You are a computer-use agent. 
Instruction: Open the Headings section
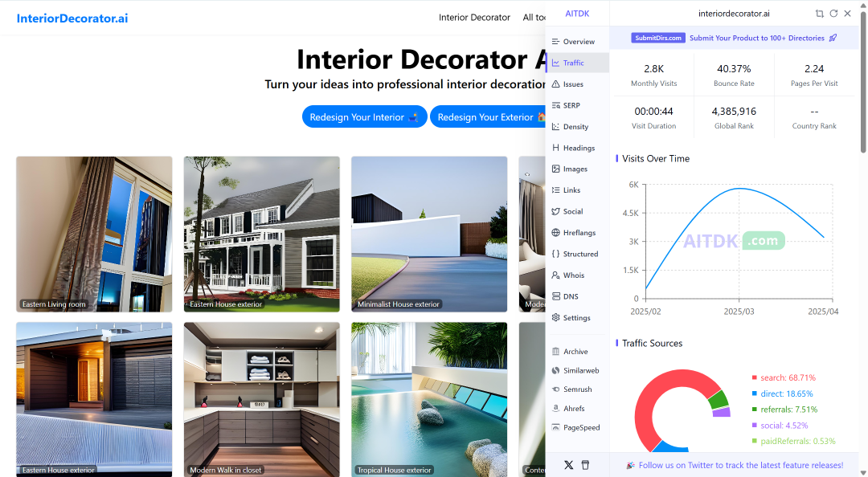577,148
